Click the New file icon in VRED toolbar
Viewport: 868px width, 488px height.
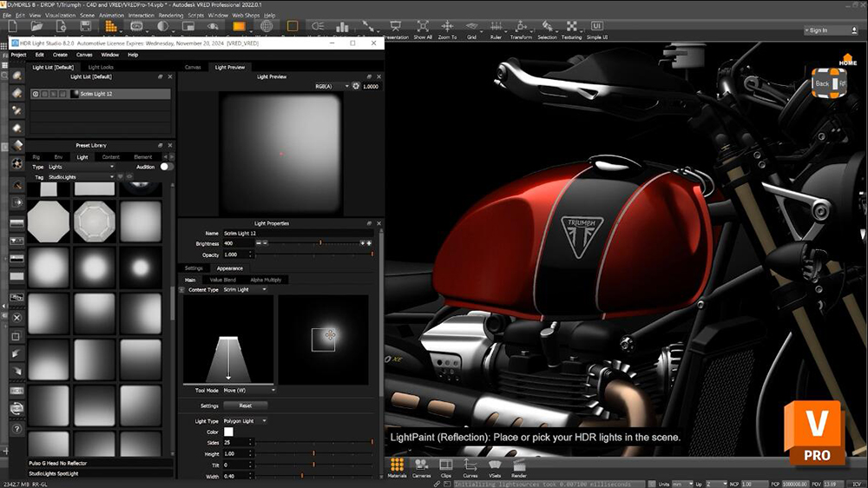pyautogui.click(x=13, y=27)
